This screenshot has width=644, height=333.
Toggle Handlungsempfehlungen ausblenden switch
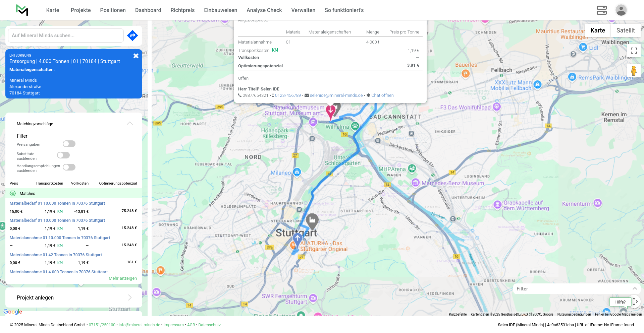click(x=69, y=167)
